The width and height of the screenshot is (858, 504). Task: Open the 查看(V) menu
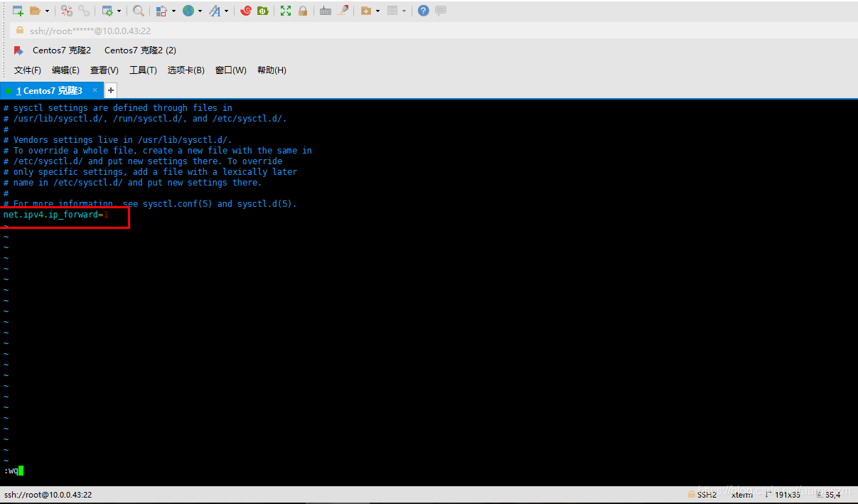[104, 70]
